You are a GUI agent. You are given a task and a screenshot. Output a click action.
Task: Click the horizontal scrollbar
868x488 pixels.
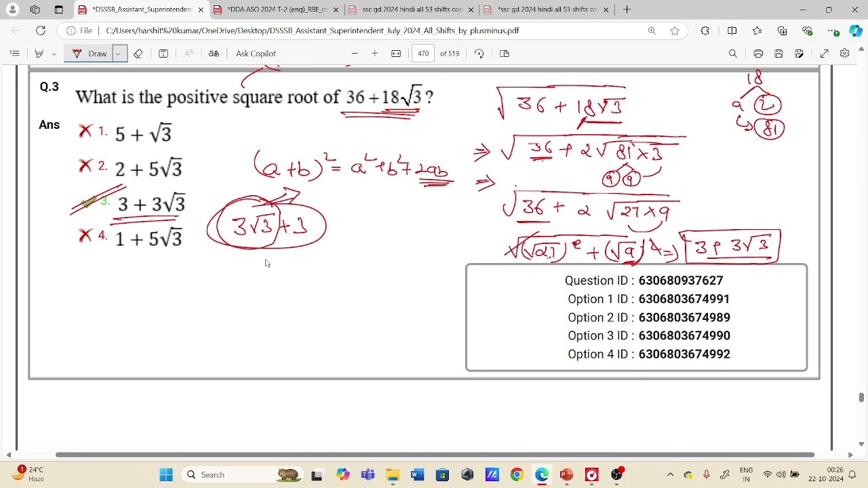click(435, 455)
